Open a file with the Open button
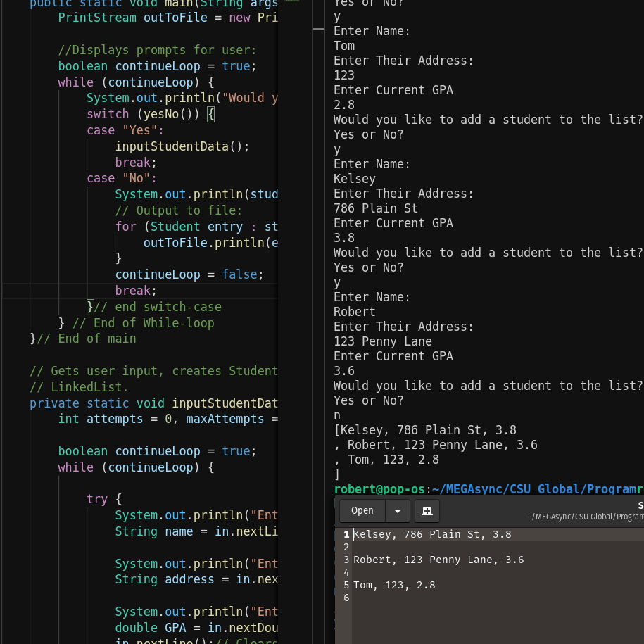644x644 pixels. click(362, 510)
